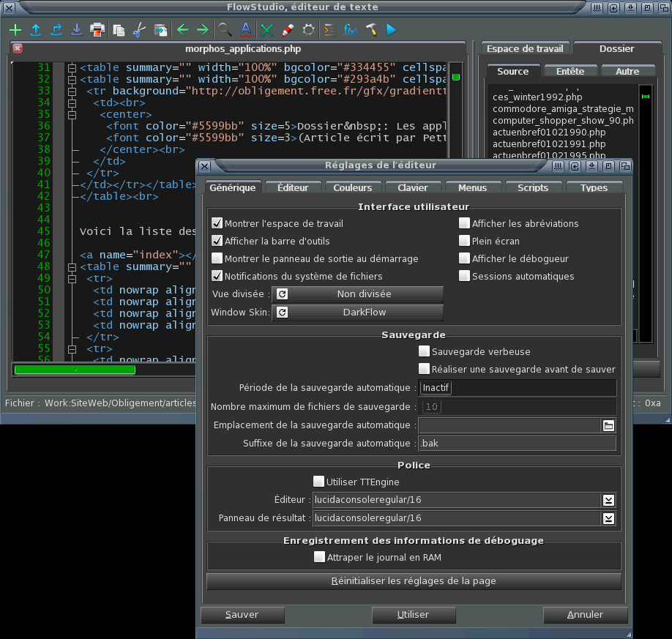Viewport: 672px width, 639px height.
Task: Click the paste icon in toolbar
Action: pyautogui.click(x=160, y=30)
